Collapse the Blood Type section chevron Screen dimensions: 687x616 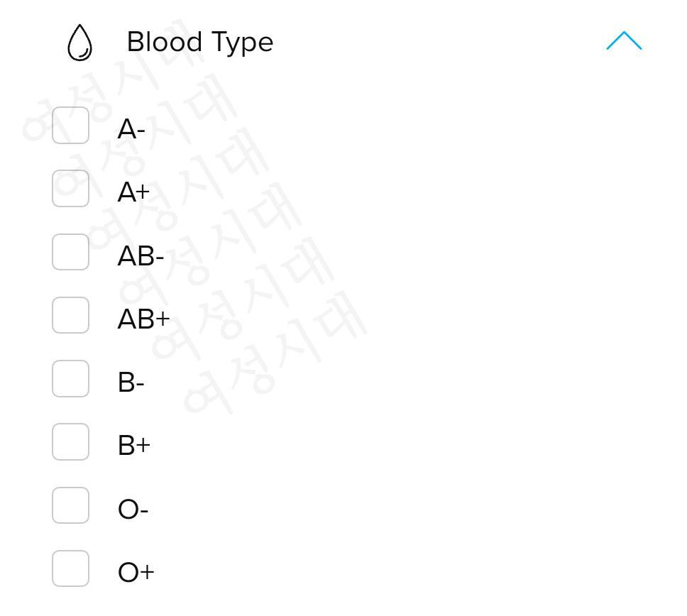(x=624, y=41)
